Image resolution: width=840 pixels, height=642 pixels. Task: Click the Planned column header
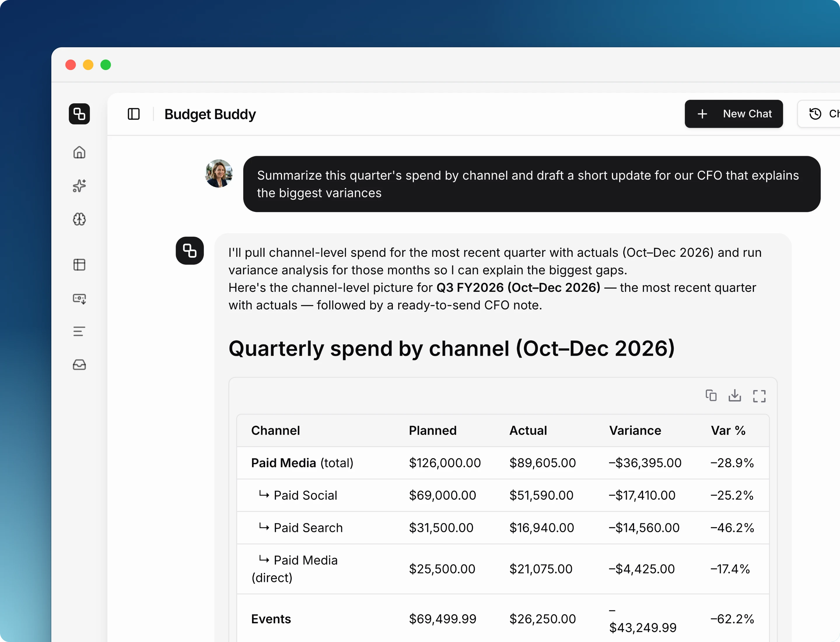[x=433, y=431]
